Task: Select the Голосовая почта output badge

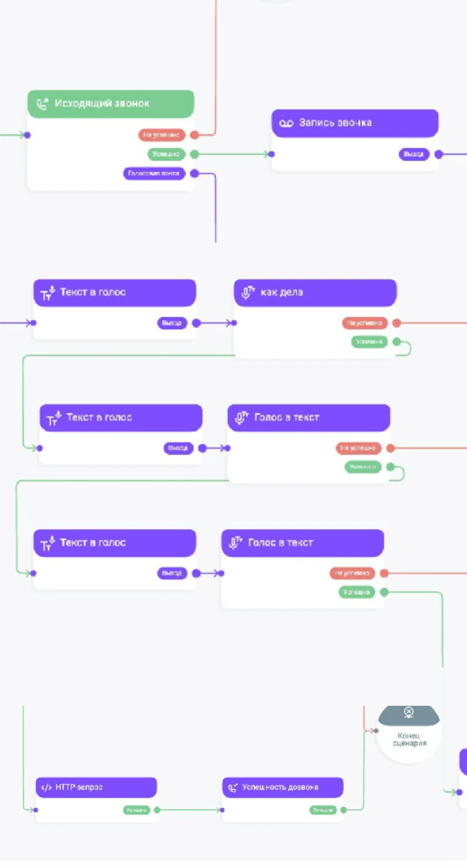Action: [x=154, y=173]
